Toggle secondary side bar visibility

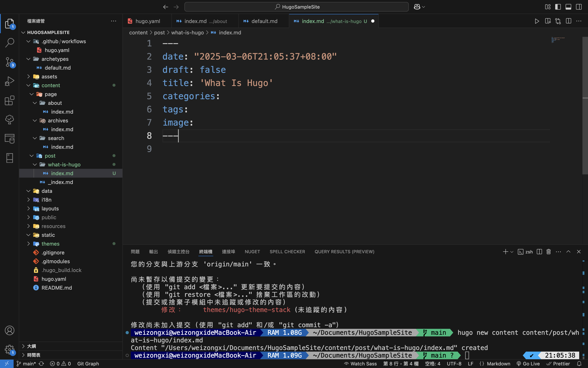[579, 7]
